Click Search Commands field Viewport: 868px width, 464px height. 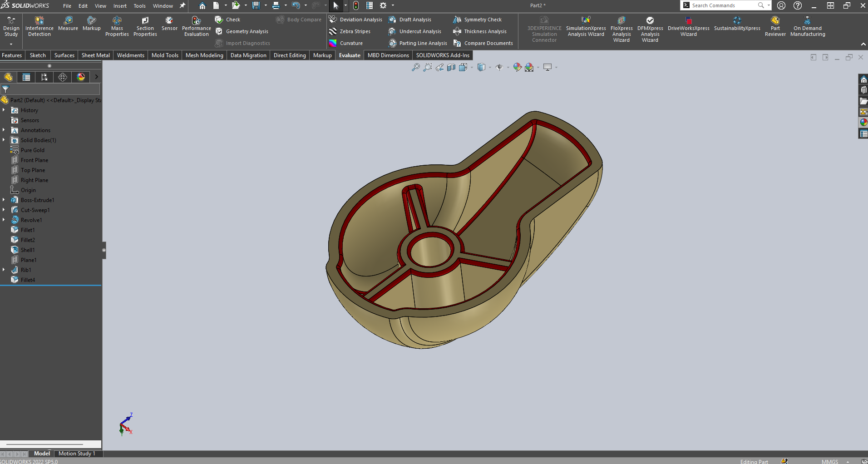(x=725, y=5)
